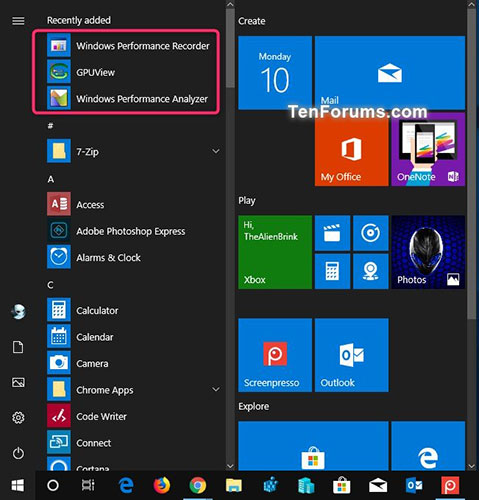Click the # section header
Viewport: 479px width, 500px height.
(x=51, y=126)
